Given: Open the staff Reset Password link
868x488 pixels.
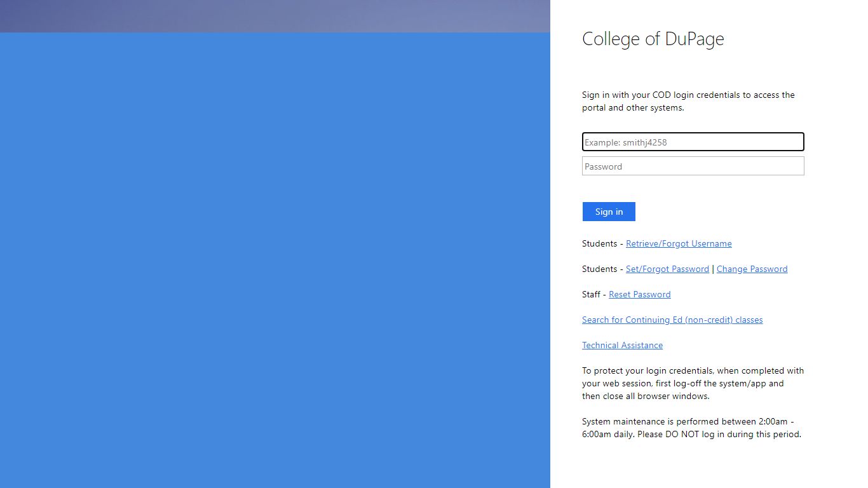Looking at the screenshot, I should [x=639, y=294].
